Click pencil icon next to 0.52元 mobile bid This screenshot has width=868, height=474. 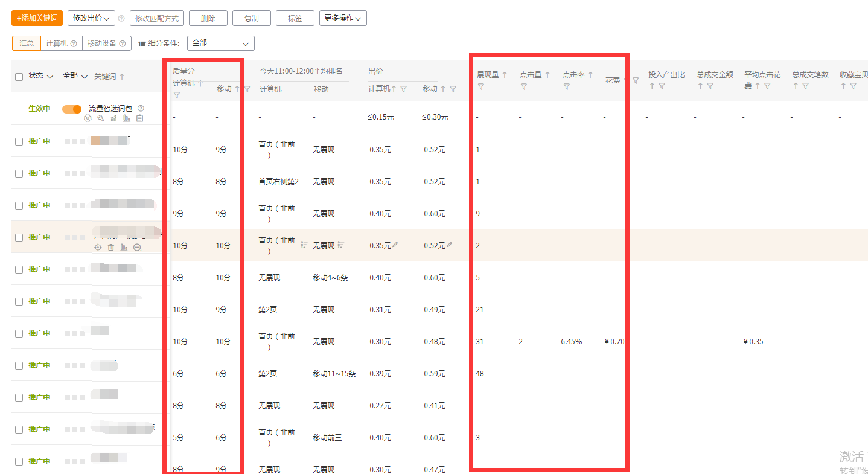coord(449,245)
